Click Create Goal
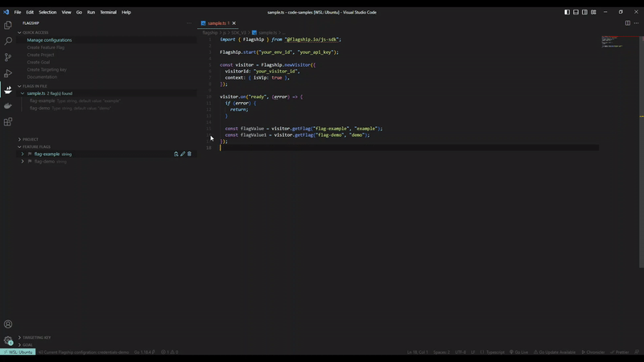Image resolution: width=644 pixels, height=362 pixels. point(38,62)
